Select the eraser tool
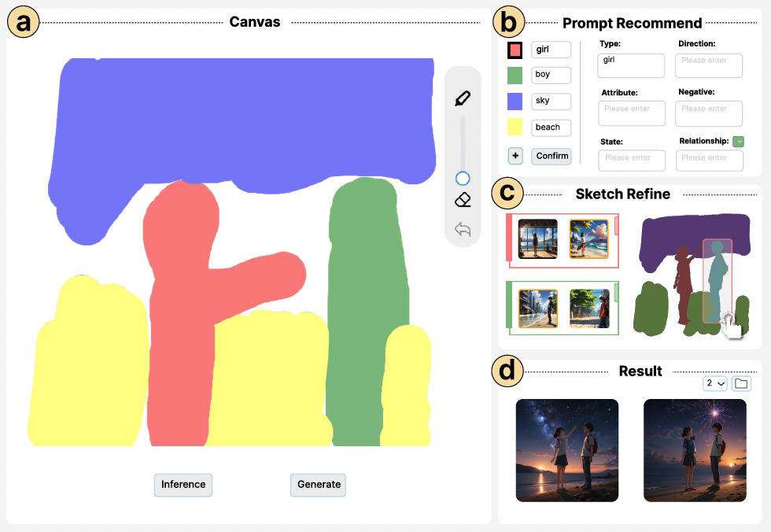The height and width of the screenshot is (532, 771). [463, 200]
